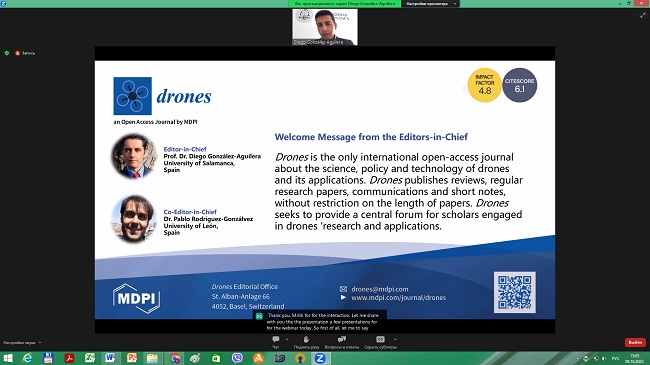The image size is (650, 365).
Task: Open the orange keyhole VPN app in taskbar
Action: coord(300,358)
